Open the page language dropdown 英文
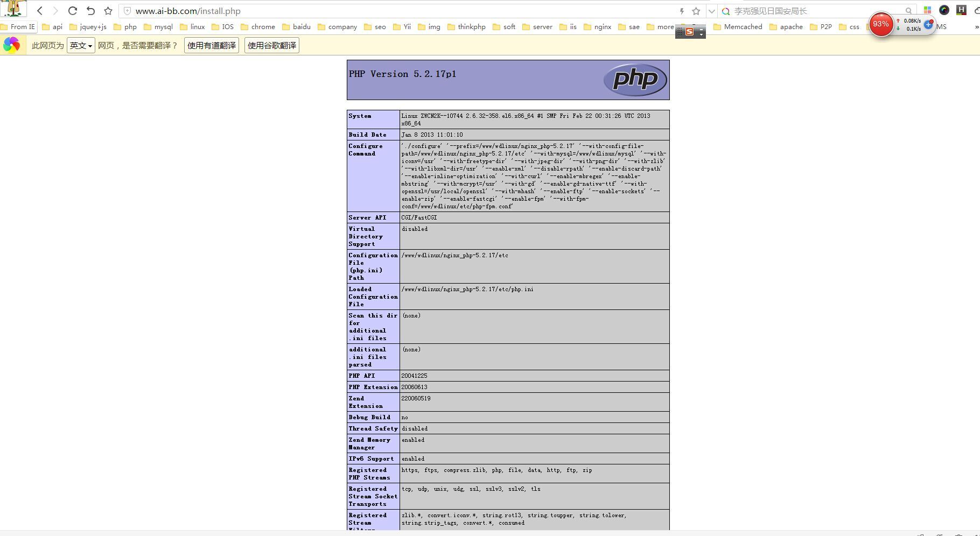This screenshot has width=980, height=536. point(81,46)
